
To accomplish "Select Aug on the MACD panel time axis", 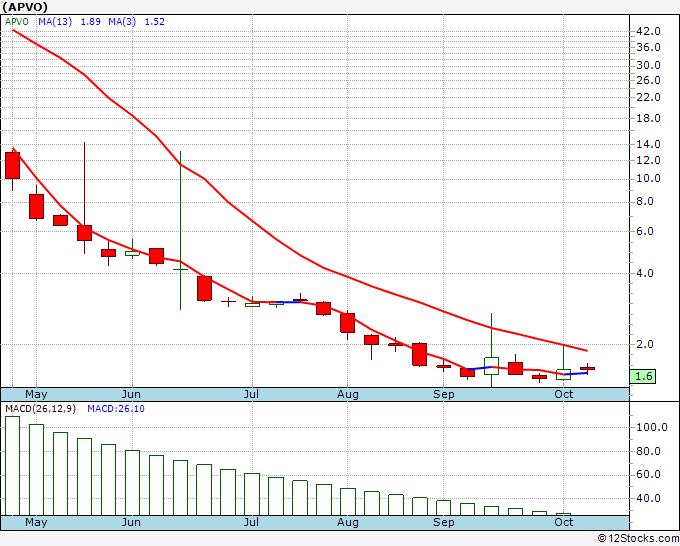I will click(347, 522).
